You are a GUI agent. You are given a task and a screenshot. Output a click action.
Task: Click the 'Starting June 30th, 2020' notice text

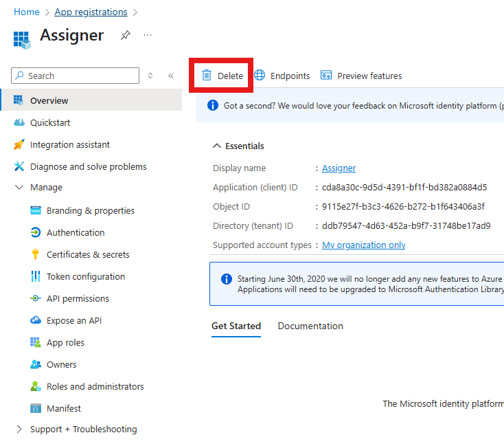point(370,284)
